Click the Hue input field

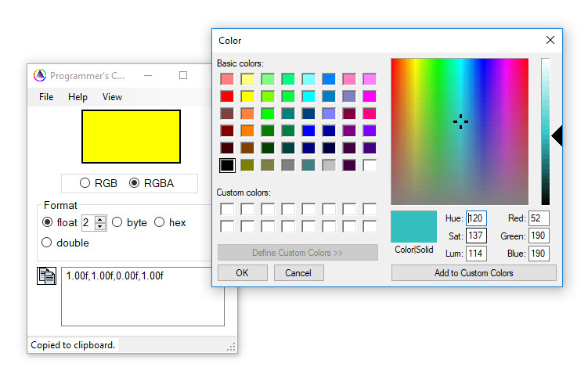pos(476,218)
